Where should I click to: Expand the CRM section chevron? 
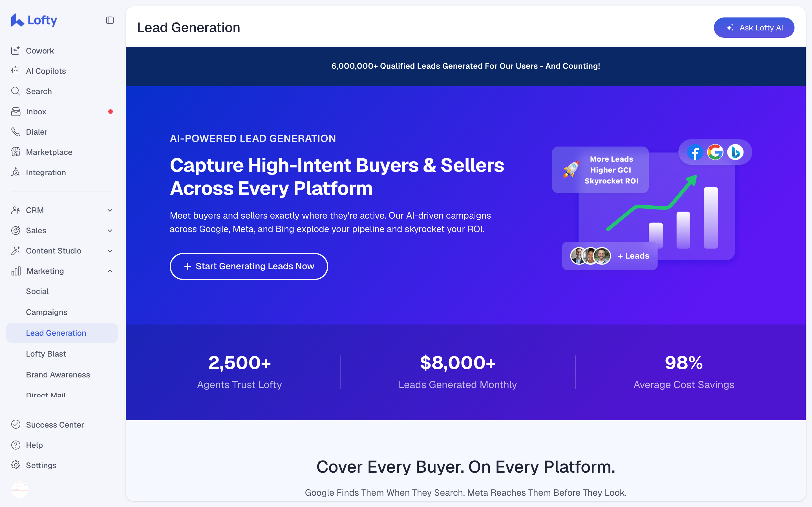(110, 210)
